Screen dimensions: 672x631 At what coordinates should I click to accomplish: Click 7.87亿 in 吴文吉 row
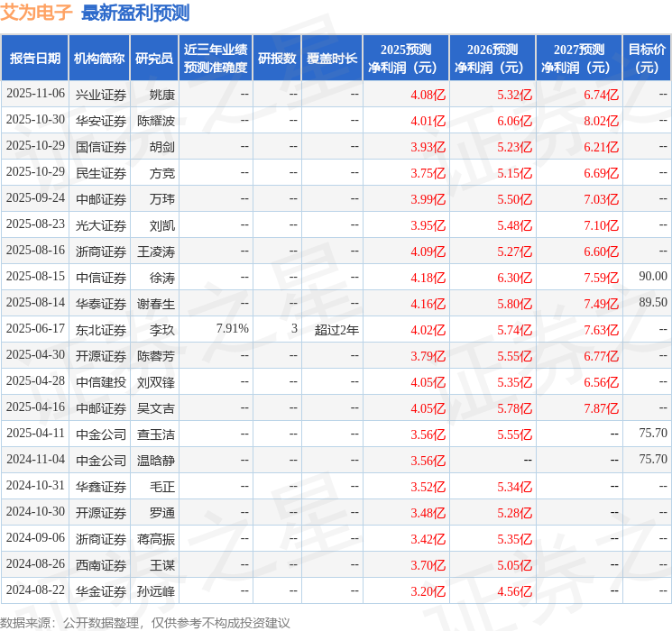tap(602, 408)
